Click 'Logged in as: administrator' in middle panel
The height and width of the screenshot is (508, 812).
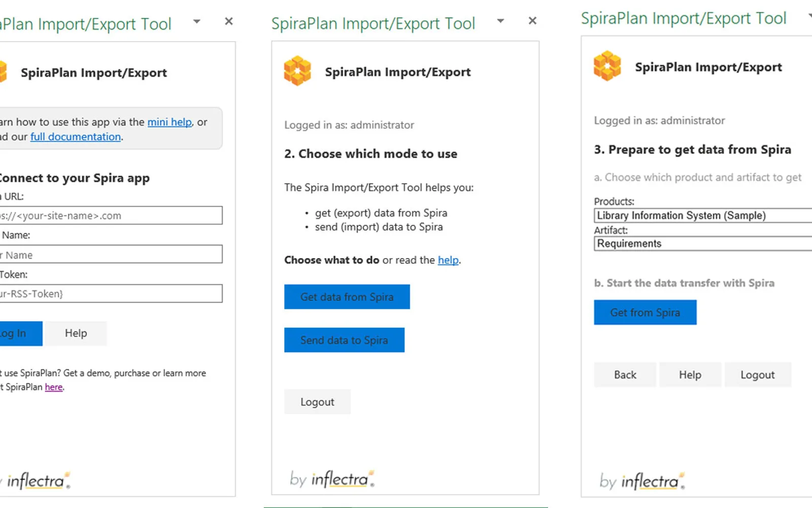(x=349, y=125)
